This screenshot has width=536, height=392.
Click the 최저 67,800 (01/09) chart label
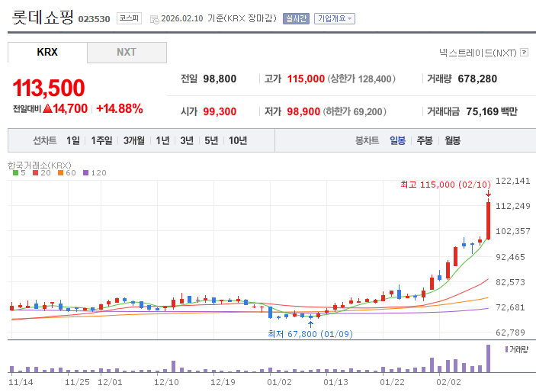click(x=310, y=334)
